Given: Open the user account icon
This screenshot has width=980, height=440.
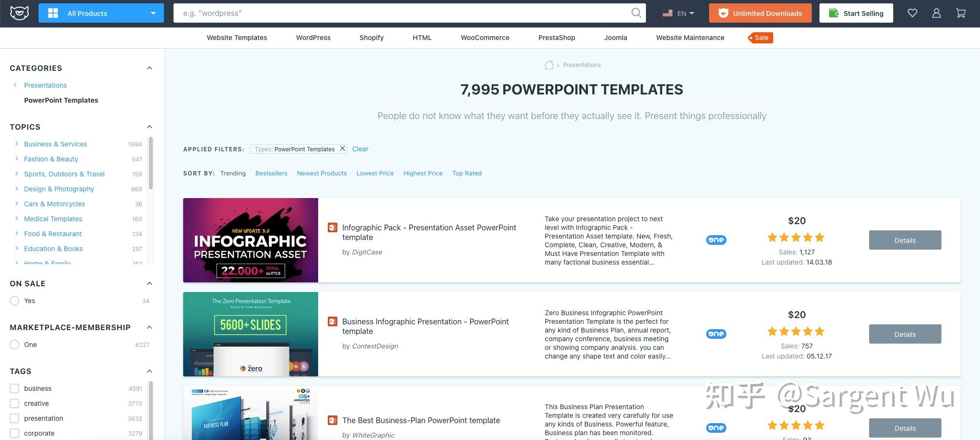Looking at the screenshot, I should coord(937,13).
